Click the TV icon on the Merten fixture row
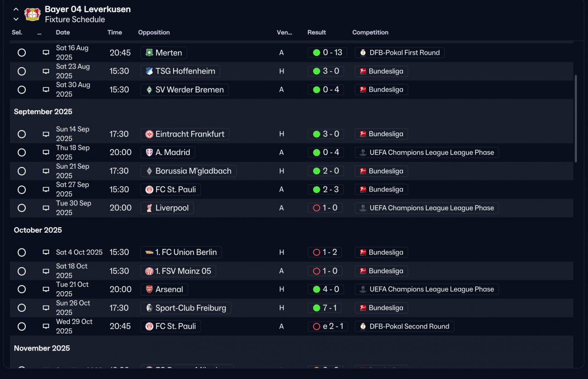This screenshot has width=588, height=379. tap(46, 52)
